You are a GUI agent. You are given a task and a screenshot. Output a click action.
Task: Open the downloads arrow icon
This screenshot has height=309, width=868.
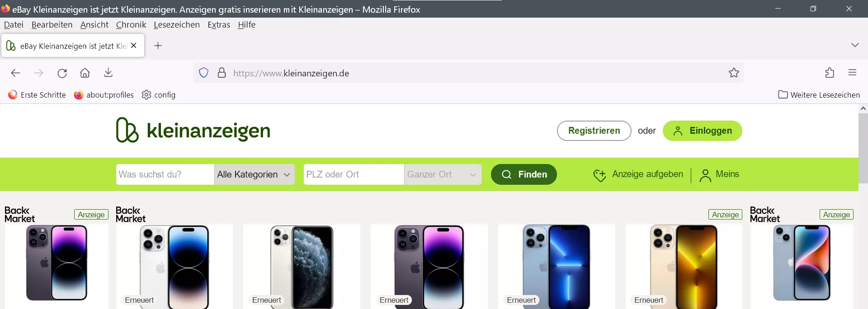pyautogui.click(x=108, y=73)
